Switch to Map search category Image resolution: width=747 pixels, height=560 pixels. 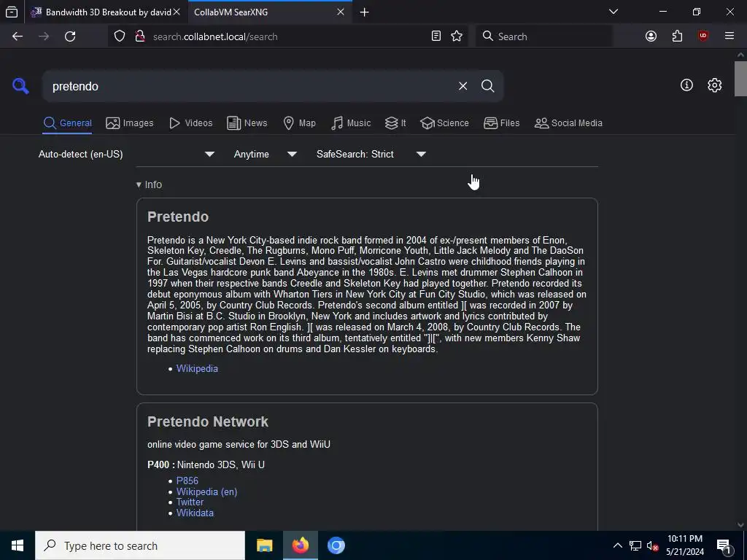point(299,122)
